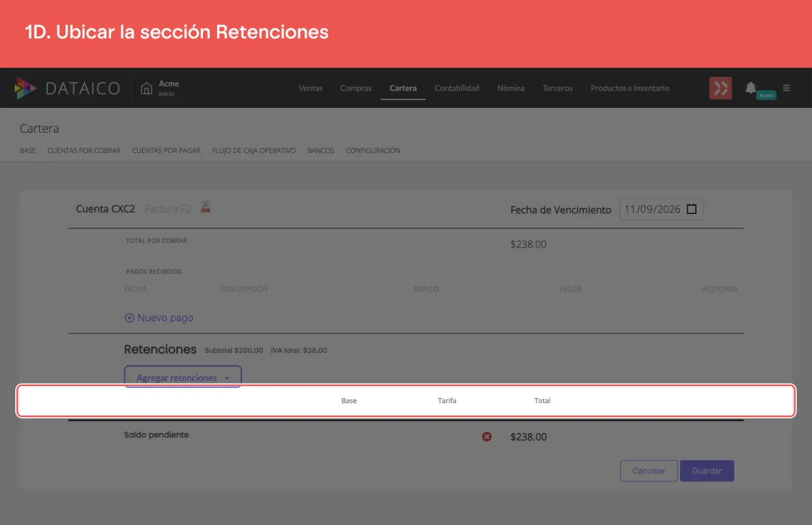This screenshot has width=812, height=525.
Task: Click the Base column header
Action: click(349, 401)
